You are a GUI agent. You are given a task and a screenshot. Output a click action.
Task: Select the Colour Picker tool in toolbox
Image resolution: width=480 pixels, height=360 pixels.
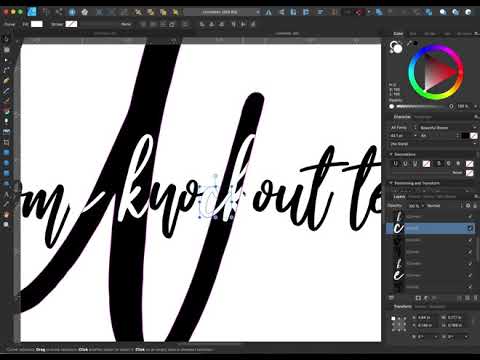6,204
